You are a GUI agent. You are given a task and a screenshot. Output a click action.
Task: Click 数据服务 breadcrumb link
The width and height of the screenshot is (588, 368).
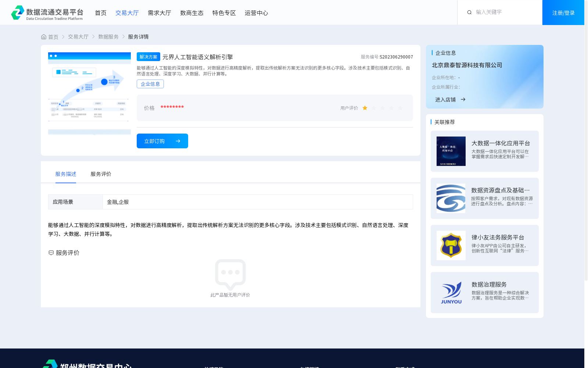point(108,37)
